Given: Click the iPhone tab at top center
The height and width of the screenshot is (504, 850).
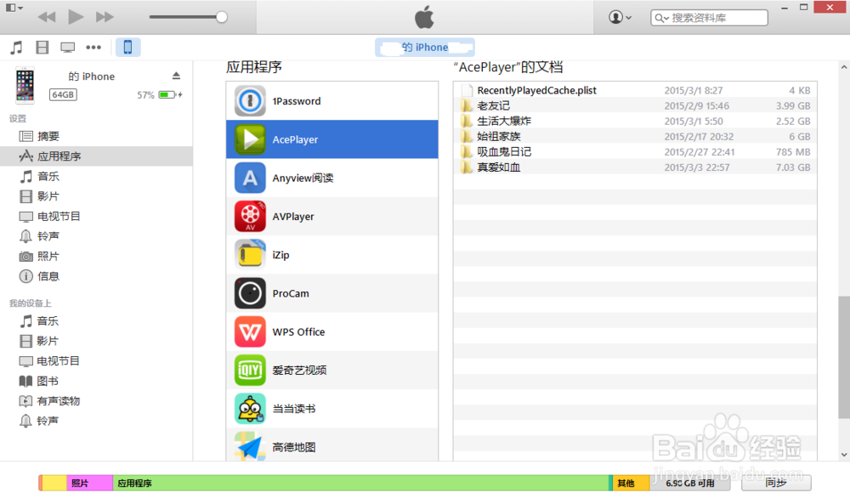Looking at the screenshot, I should [425, 47].
